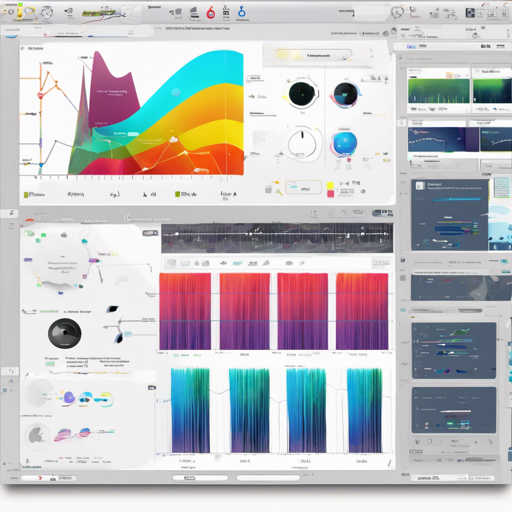Click the megaphone icon in top toolbar

tap(173, 13)
